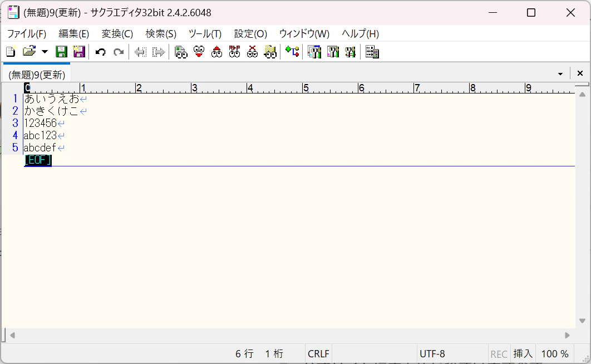Click the Open file folder icon

coord(29,52)
